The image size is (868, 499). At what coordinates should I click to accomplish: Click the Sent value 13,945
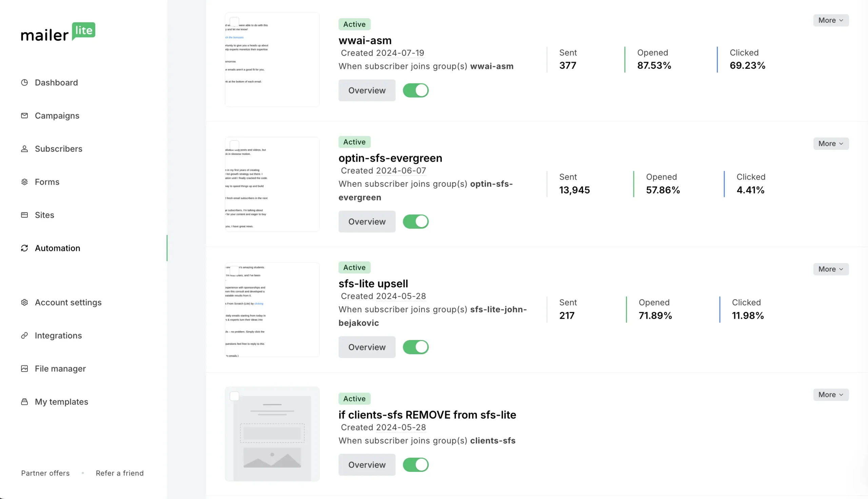click(574, 190)
